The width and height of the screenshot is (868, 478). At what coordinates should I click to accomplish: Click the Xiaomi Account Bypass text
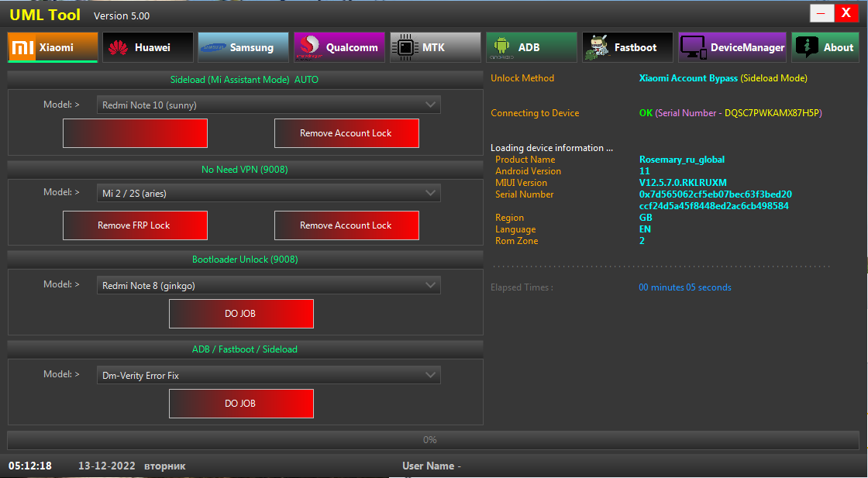pyautogui.click(x=688, y=78)
